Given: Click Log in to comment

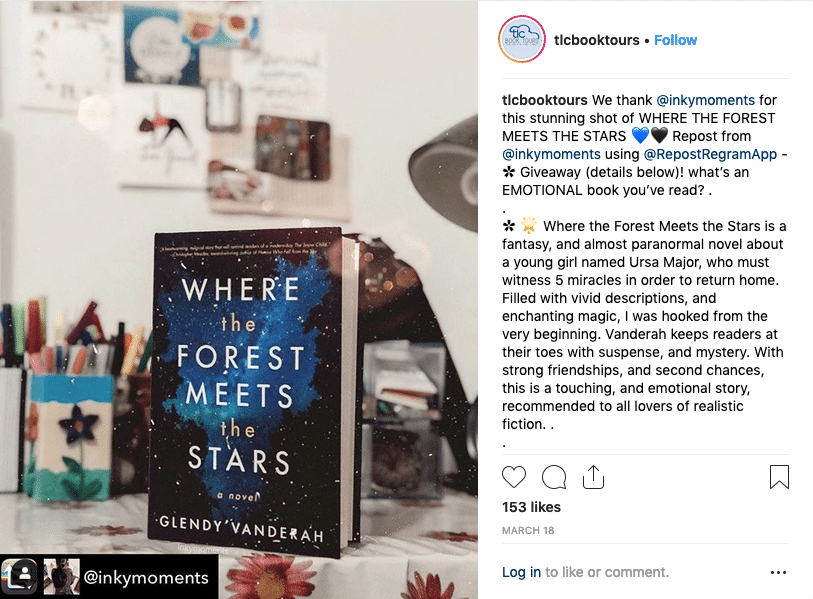Looking at the screenshot, I should click(x=521, y=572).
